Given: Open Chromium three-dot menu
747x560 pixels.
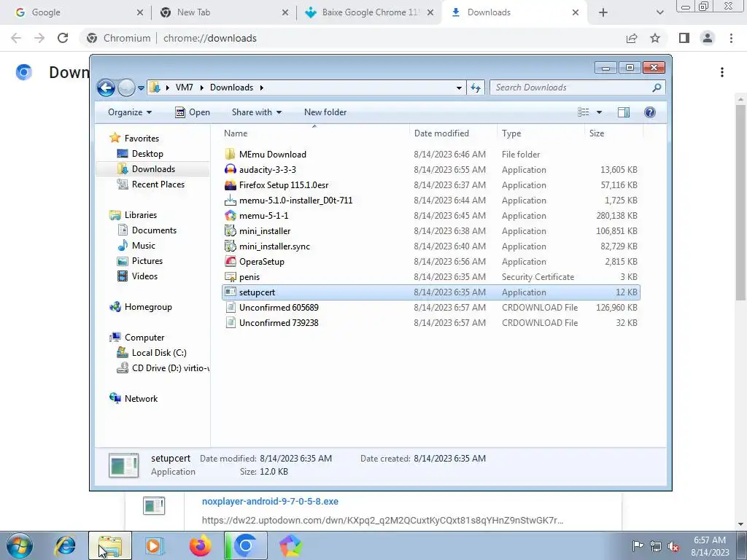Looking at the screenshot, I should tap(731, 38).
